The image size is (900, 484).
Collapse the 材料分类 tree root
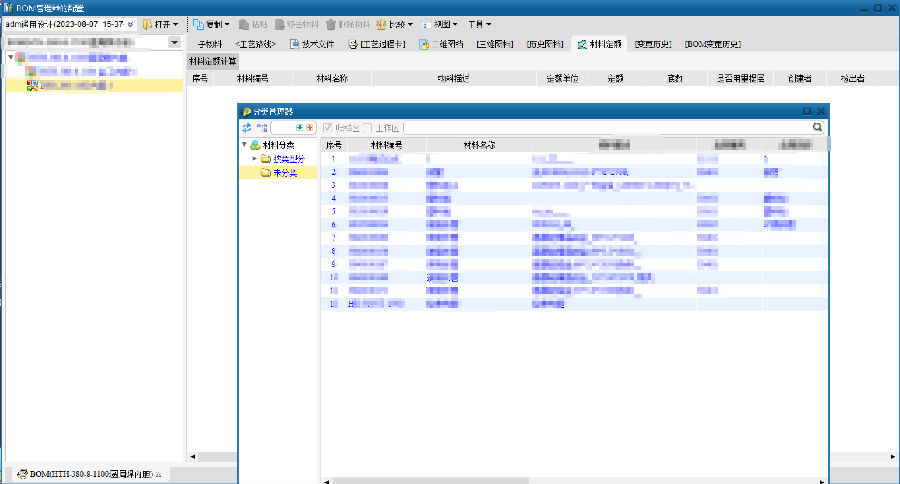pyautogui.click(x=243, y=145)
